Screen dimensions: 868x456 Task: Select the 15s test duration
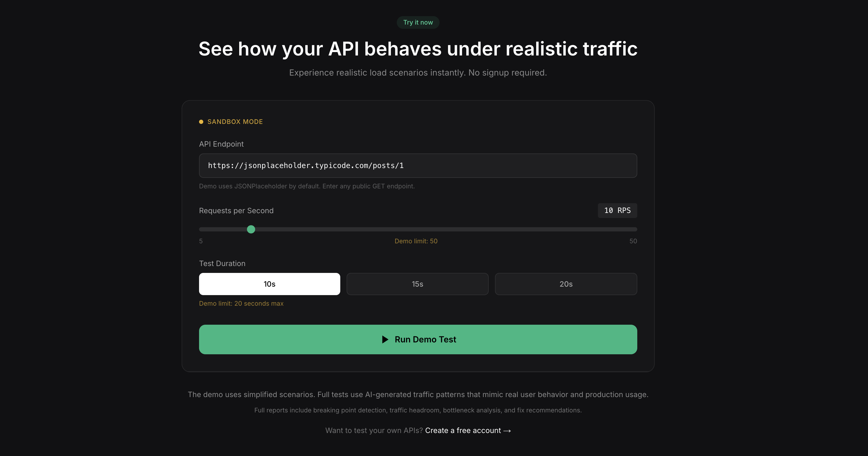417,284
